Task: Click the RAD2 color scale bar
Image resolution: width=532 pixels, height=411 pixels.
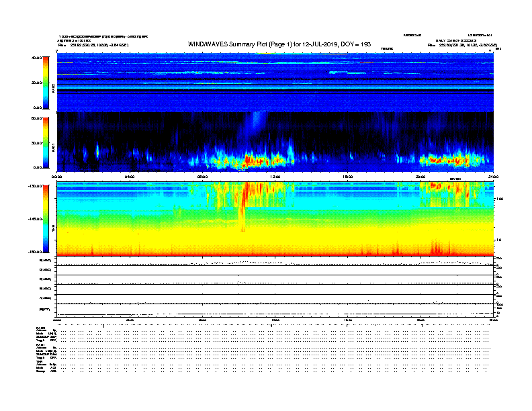Action: [x=46, y=83]
